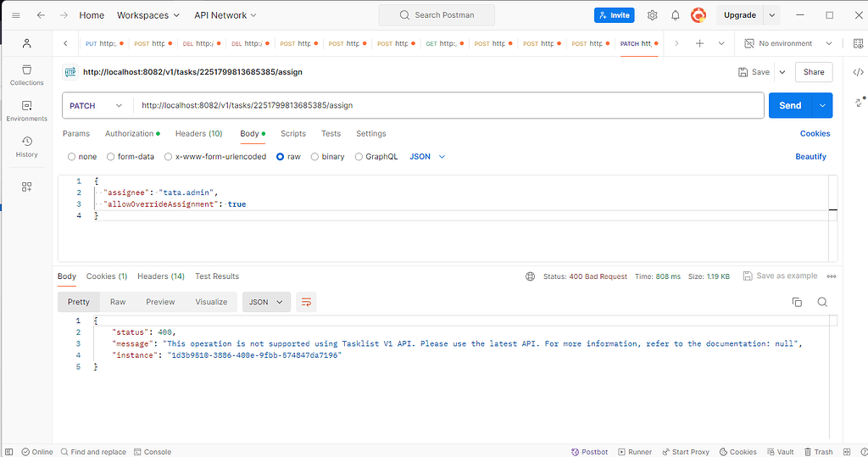
Task: Switch to the Headers (10) request tab
Action: 198,133
